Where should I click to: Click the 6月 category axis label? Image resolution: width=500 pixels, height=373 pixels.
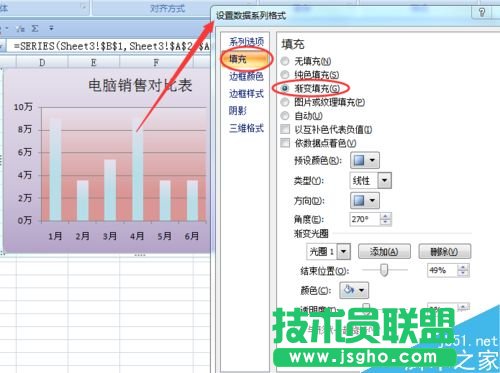(x=192, y=236)
